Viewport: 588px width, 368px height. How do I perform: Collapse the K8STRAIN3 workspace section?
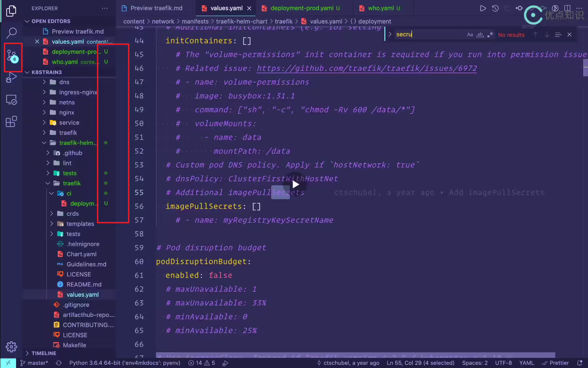pyautogui.click(x=27, y=72)
